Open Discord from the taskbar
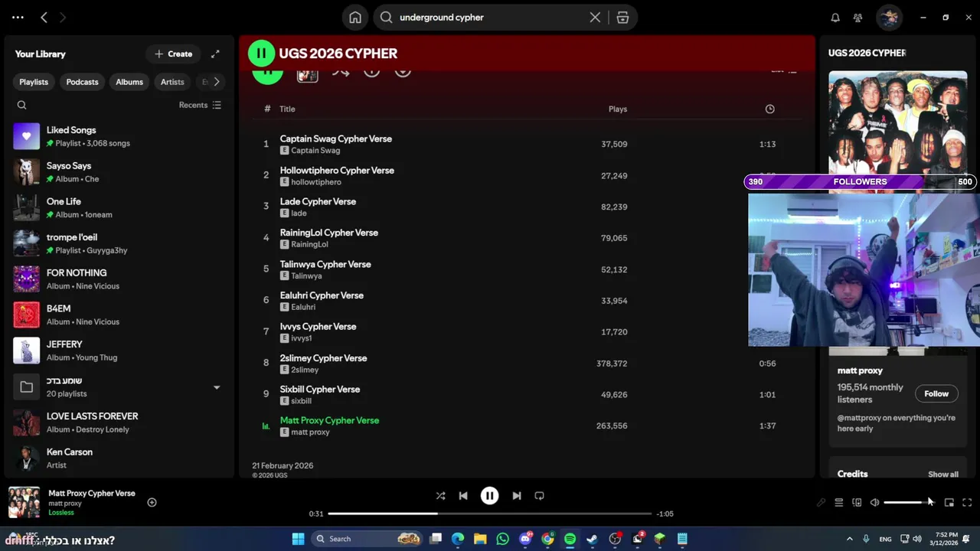The image size is (980, 551). (x=525, y=539)
